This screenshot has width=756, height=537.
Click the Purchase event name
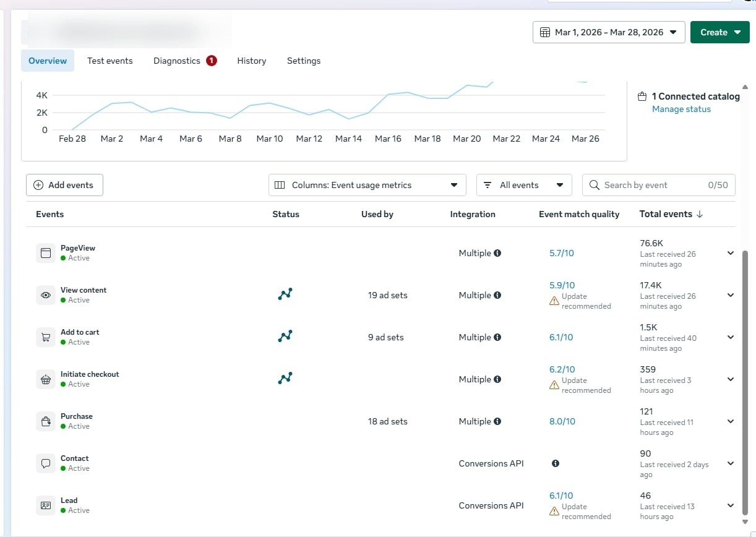click(x=77, y=416)
